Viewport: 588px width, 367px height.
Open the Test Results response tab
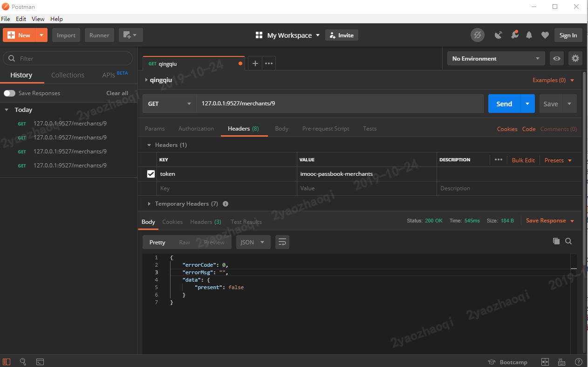tap(246, 222)
